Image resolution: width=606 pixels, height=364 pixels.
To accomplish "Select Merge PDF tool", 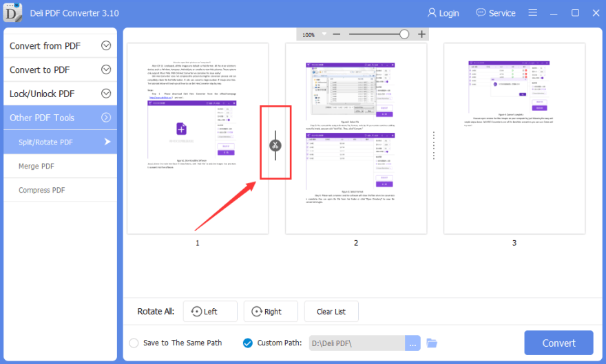I will (x=61, y=166).
